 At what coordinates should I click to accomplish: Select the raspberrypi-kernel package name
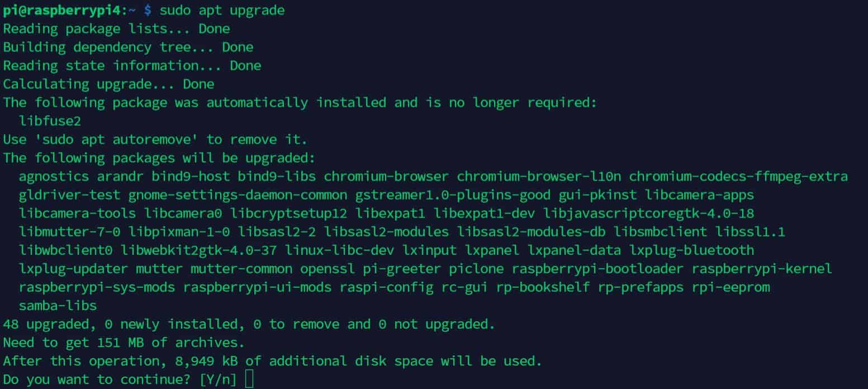click(762, 268)
